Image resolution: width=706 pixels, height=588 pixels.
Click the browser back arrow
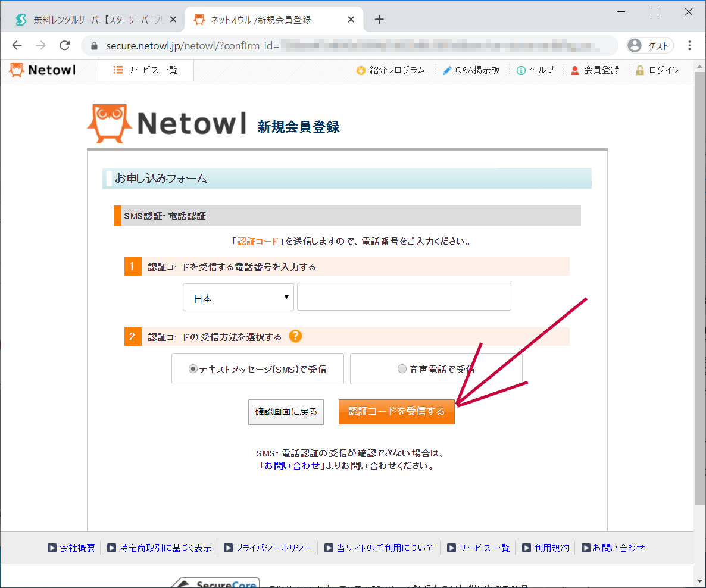point(17,45)
